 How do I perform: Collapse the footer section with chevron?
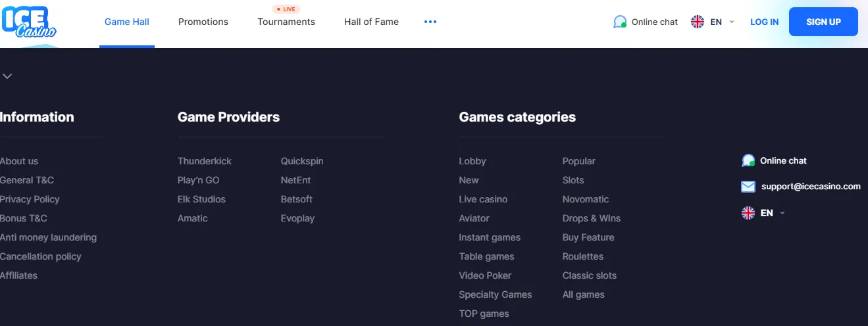tap(7, 76)
